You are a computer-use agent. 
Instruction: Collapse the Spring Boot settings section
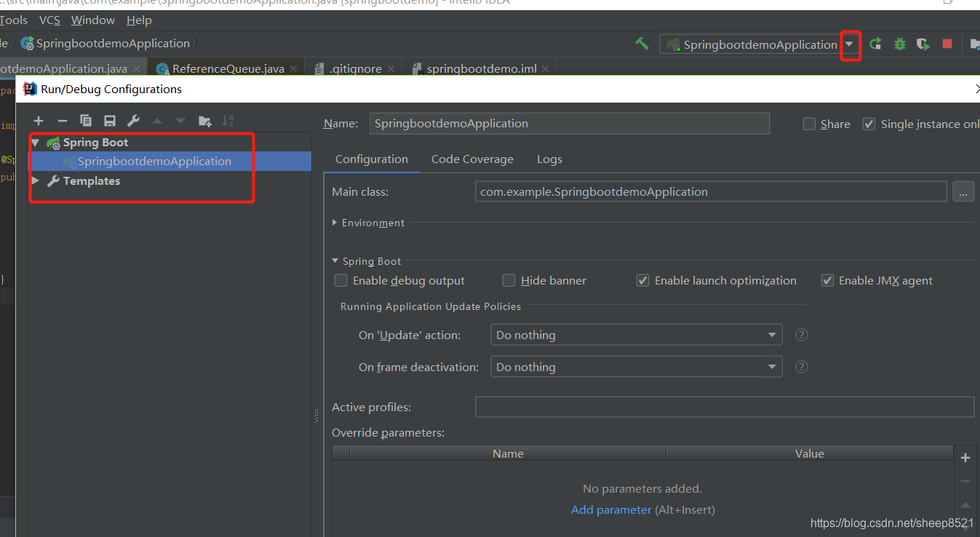pyautogui.click(x=335, y=260)
